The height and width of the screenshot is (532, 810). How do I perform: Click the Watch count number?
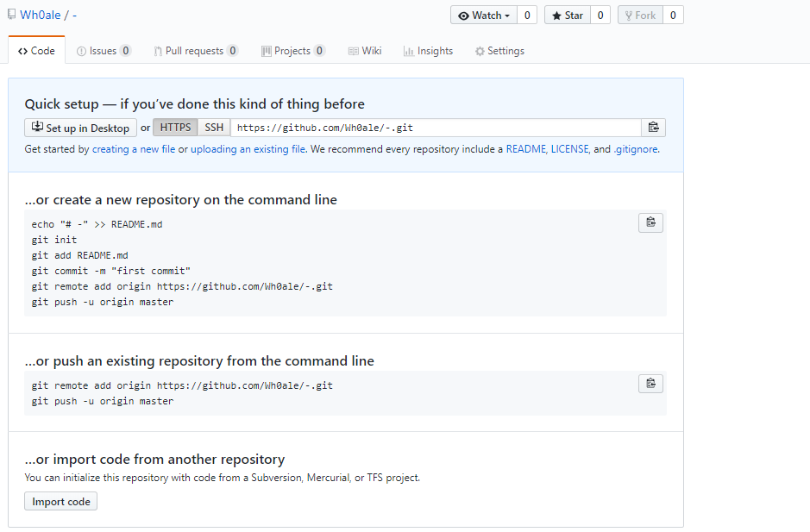pos(527,15)
